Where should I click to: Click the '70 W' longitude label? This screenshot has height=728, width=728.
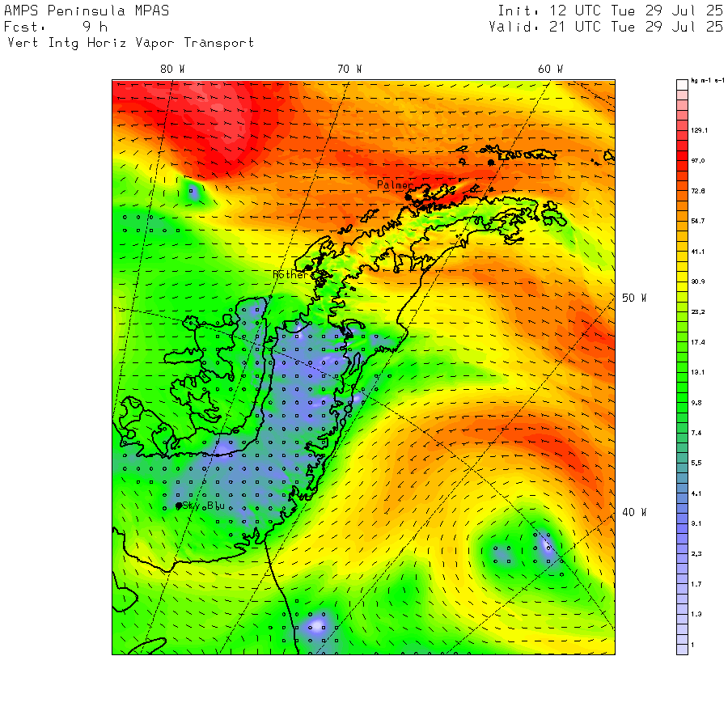[x=349, y=70]
